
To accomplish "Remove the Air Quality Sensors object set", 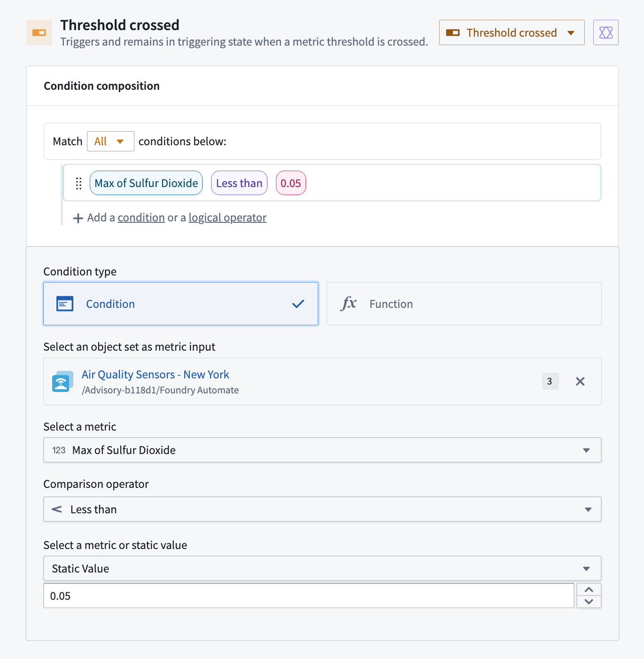I will tap(580, 381).
